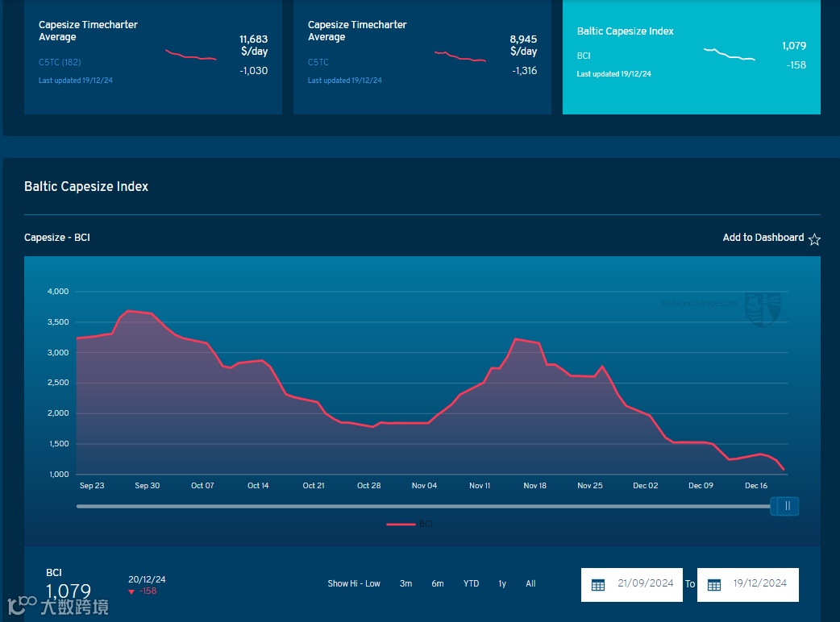Open the C5TC 8,945 $/day card
The height and width of the screenshot is (622, 840).
click(x=422, y=56)
